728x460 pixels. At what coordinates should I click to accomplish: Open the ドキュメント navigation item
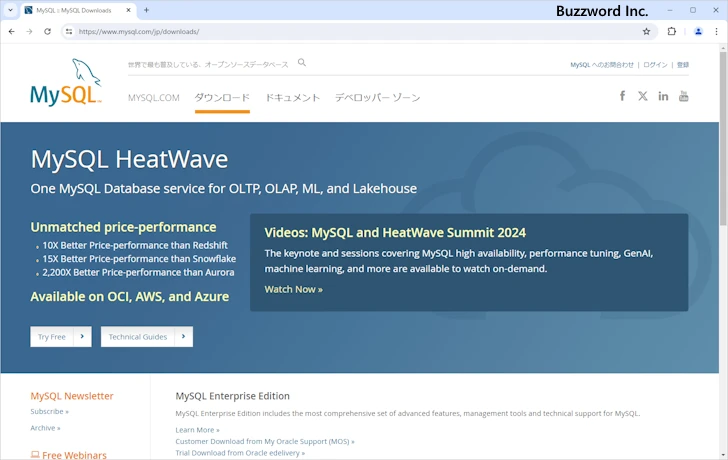point(292,98)
